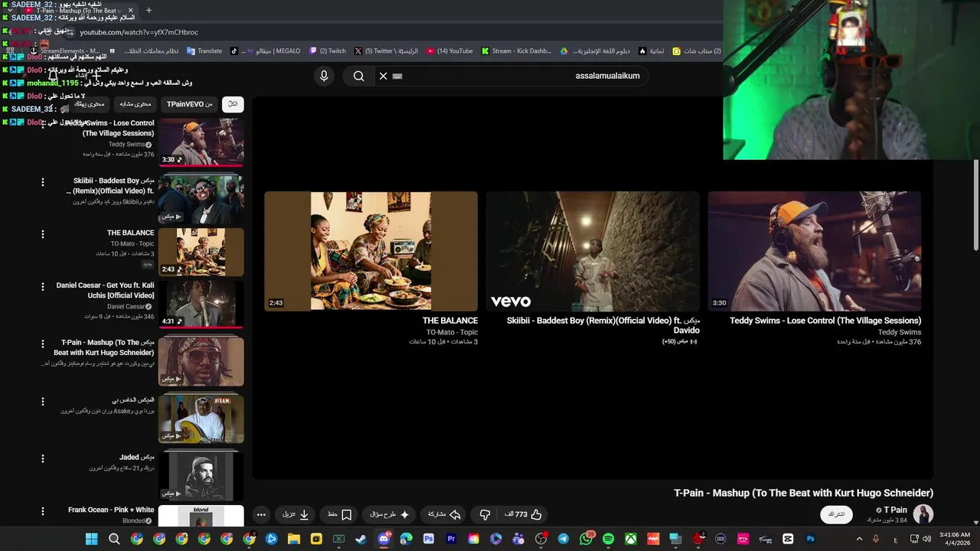980x551 pixels.
Task: Open options for the personal mix row below T-Pain Mashup
Action: click(x=43, y=401)
